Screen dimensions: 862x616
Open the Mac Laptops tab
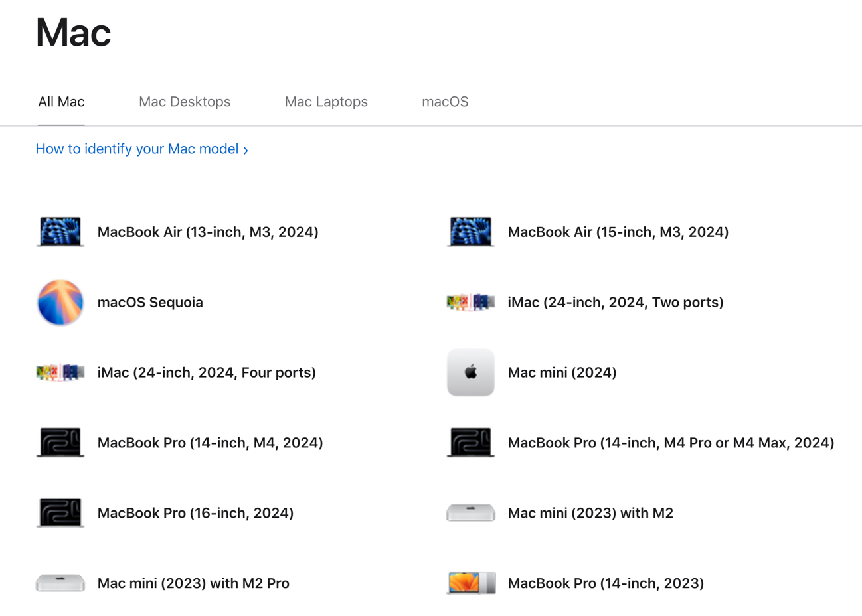click(326, 102)
